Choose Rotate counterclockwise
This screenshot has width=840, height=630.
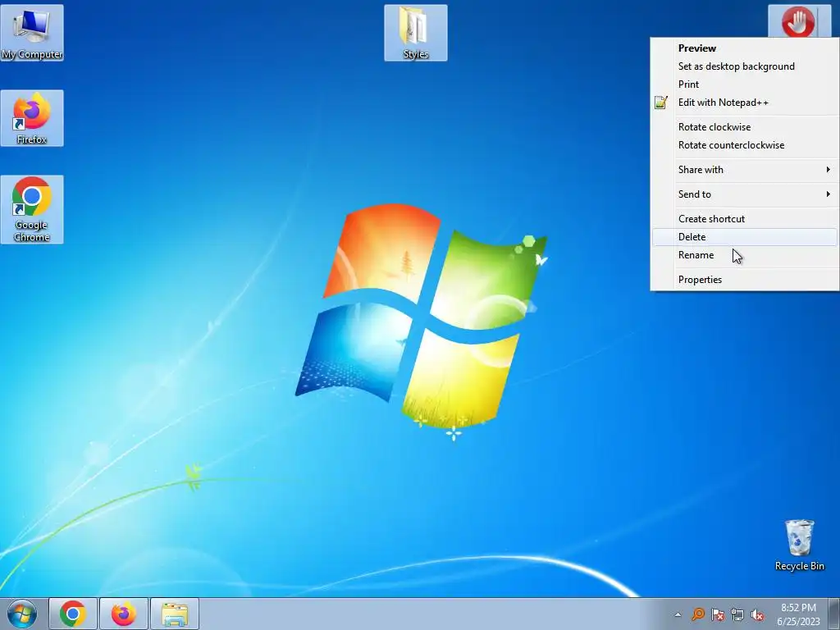[745, 145]
